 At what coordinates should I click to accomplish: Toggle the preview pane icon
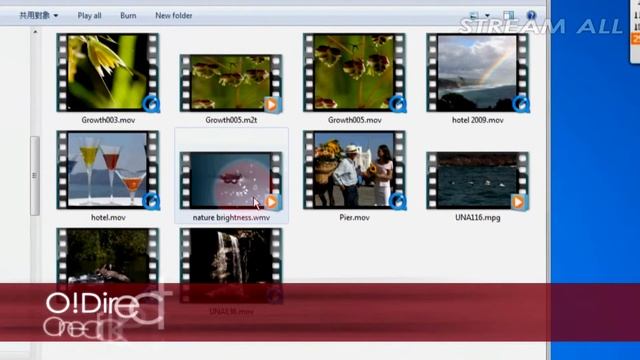[509, 16]
